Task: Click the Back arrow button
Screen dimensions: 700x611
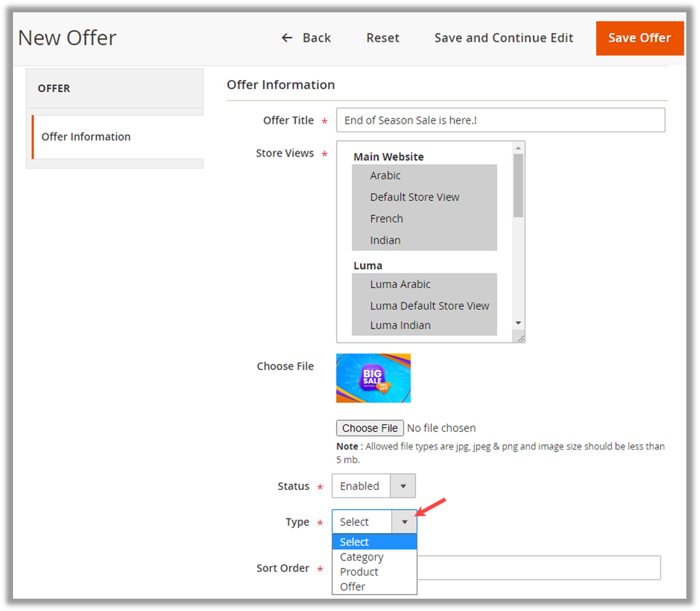Action: click(x=306, y=38)
